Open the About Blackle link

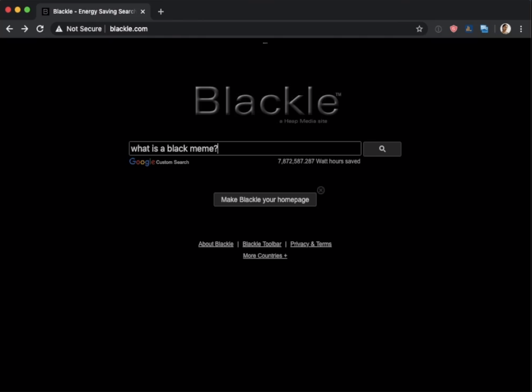click(216, 243)
